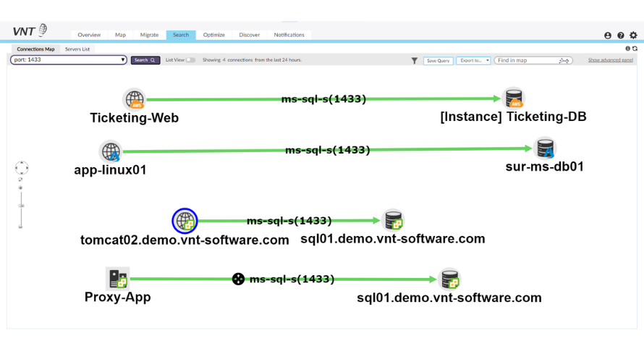Select the sur-ms-db01 database icon

545,149
